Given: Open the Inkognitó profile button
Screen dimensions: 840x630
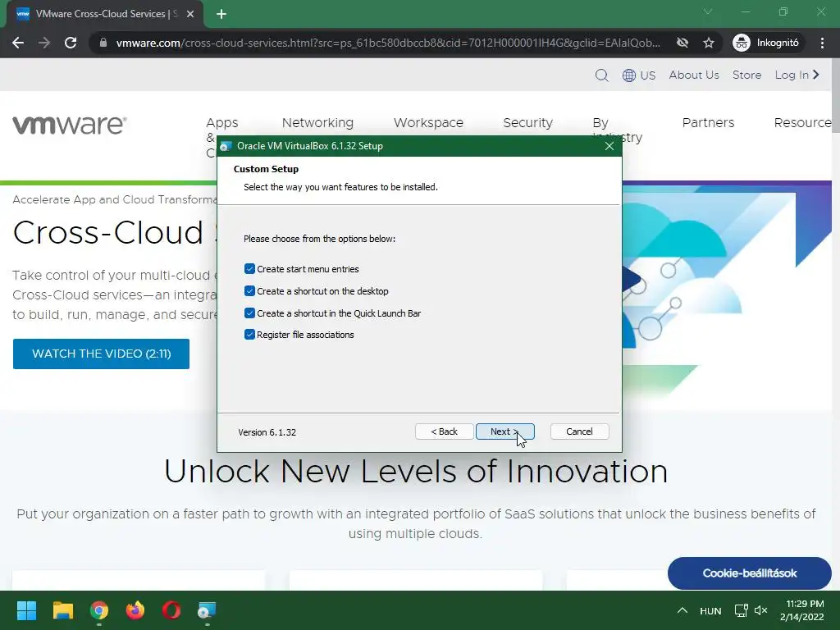Looking at the screenshot, I should tap(767, 43).
